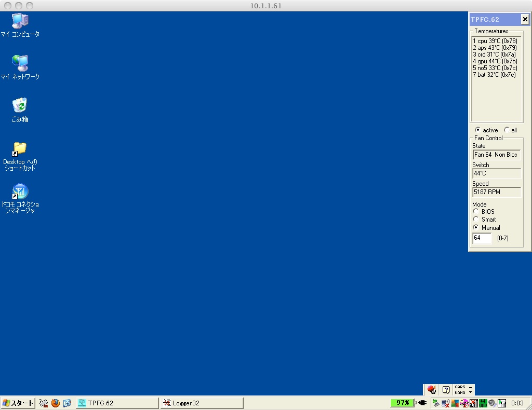
Task: Click the Firefox quick launch icon
Action: tap(55, 403)
